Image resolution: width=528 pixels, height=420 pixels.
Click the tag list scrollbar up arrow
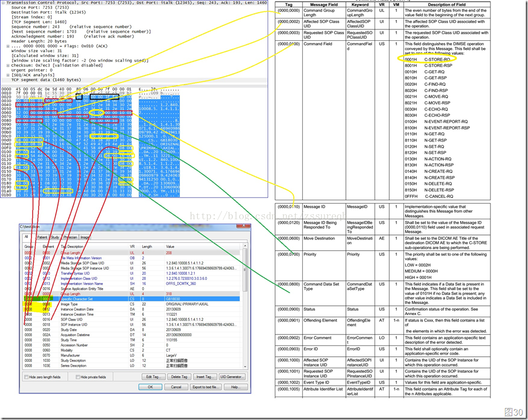tap(245, 246)
